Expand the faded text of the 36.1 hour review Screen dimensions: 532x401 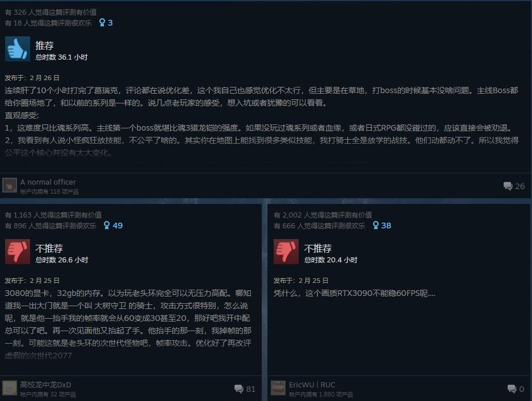[58, 153]
